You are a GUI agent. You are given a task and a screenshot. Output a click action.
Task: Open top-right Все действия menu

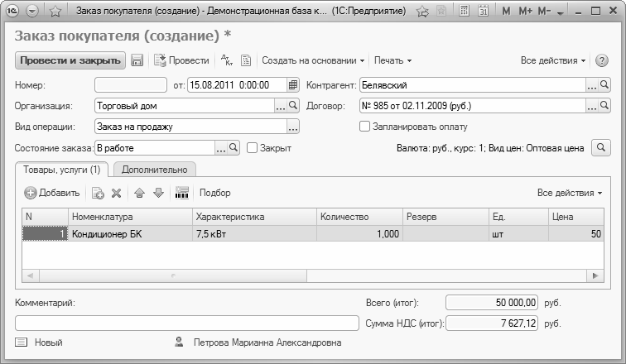553,60
